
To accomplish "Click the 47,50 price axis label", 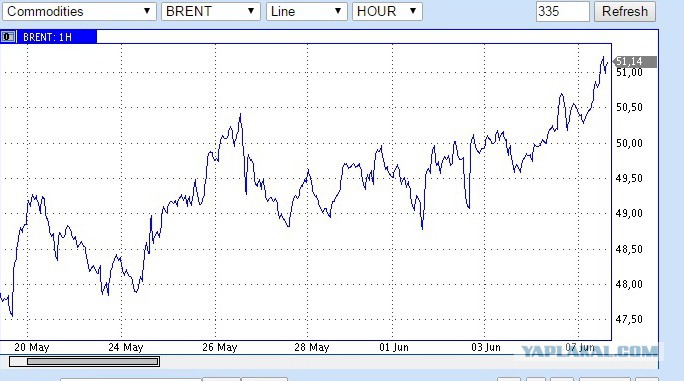I will [x=629, y=319].
